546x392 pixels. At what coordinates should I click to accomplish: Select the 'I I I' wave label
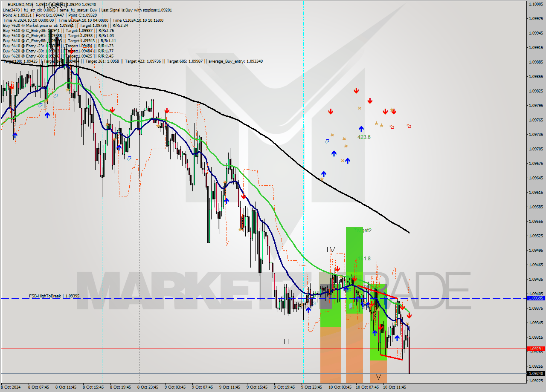288,341
